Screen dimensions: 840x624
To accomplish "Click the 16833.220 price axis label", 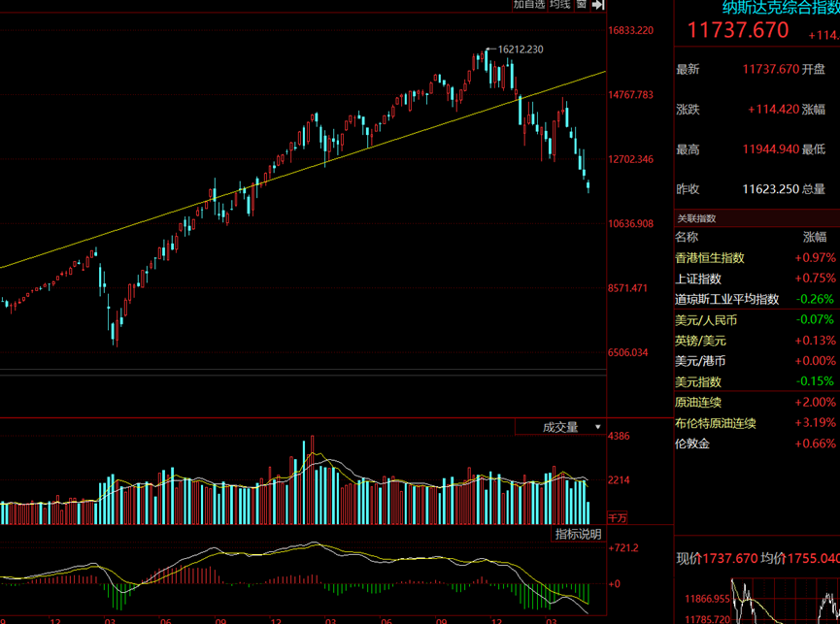I will (630, 30).
